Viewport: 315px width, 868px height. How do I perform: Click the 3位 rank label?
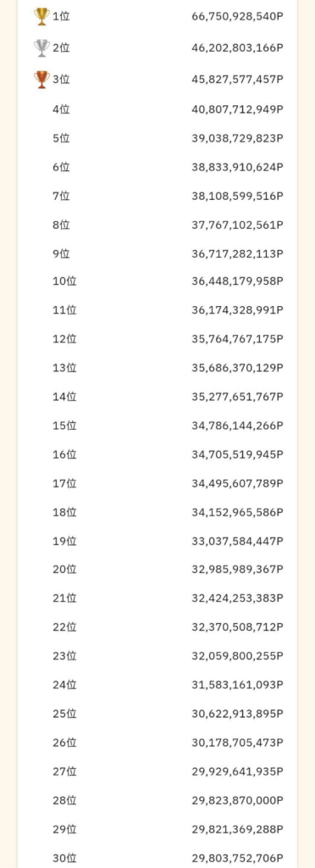click(61, 80)
